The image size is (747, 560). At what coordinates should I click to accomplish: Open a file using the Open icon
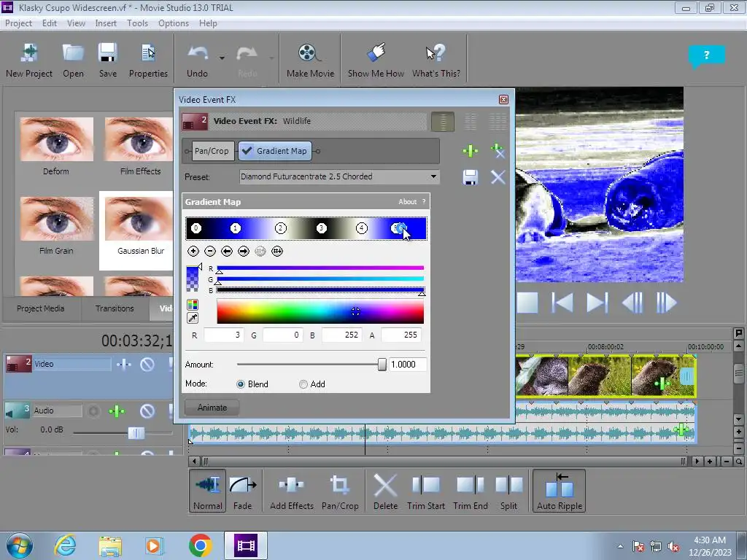(x=73, y=61)
